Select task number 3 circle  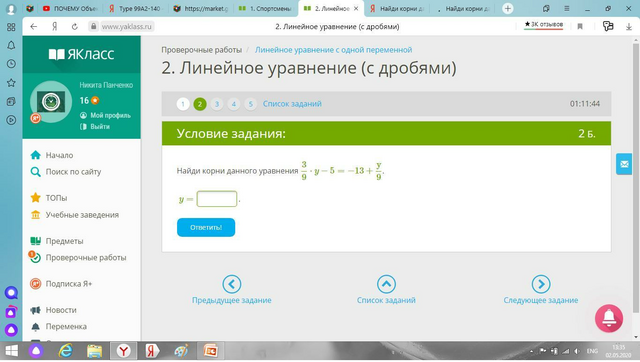(217, 104)
